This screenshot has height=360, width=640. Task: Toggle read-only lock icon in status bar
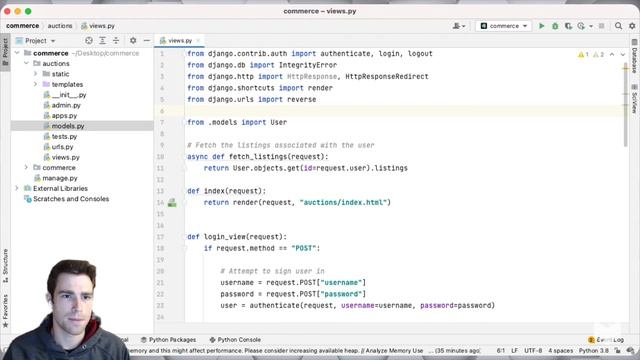(x=618, y=351)
